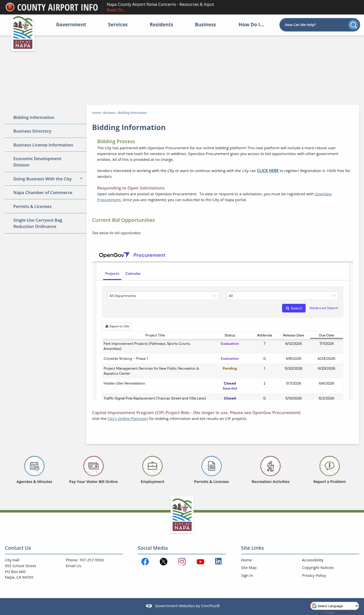The image size is (364, 615).
Task: Open the Privacy Policy footer link
Action: (x=314, y=576)
